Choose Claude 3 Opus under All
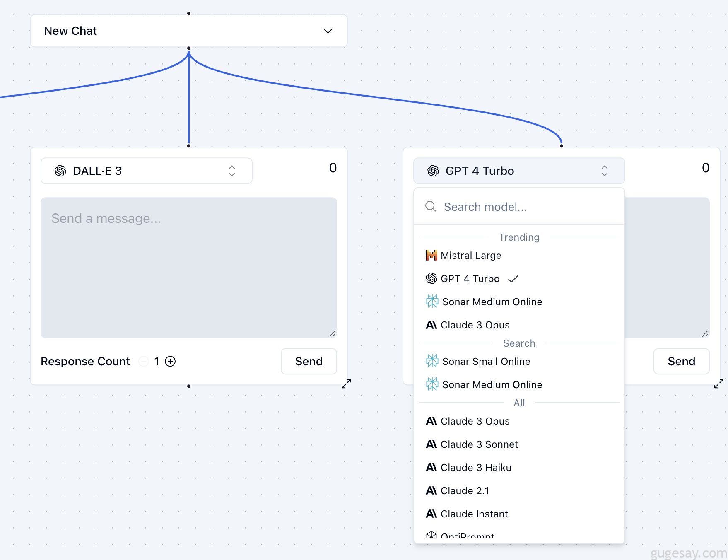Image resolution: width=728 pixels, height=560 pixels. point(519,421)
